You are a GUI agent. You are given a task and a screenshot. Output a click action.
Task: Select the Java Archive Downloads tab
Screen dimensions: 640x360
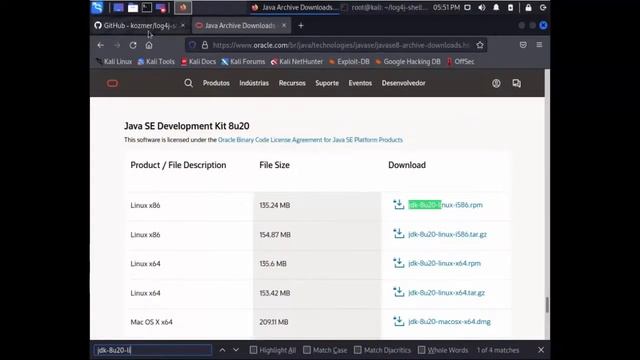tap(240, 25)
